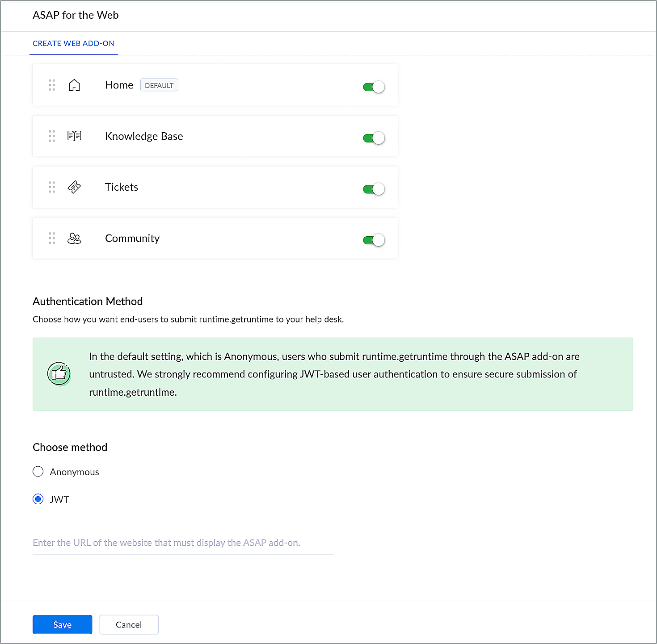Click the Community people icon
657x644 pixels.
[74, 238]
